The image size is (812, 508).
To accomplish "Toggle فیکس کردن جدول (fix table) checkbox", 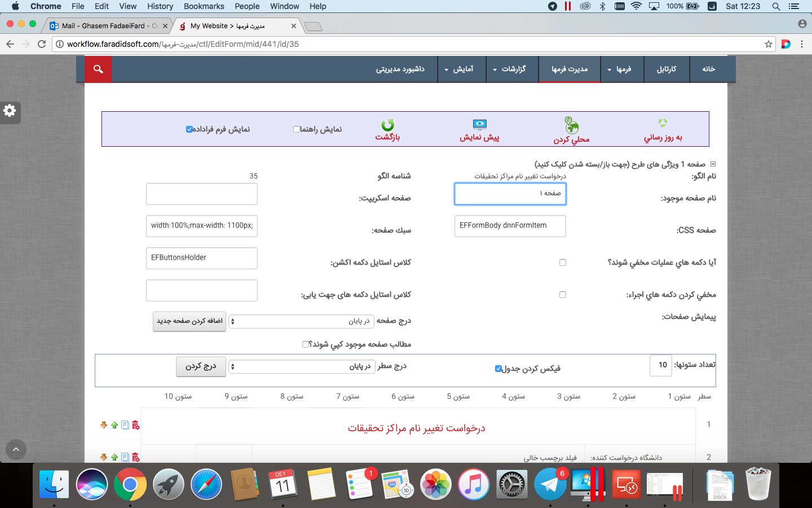I will 498,369.
